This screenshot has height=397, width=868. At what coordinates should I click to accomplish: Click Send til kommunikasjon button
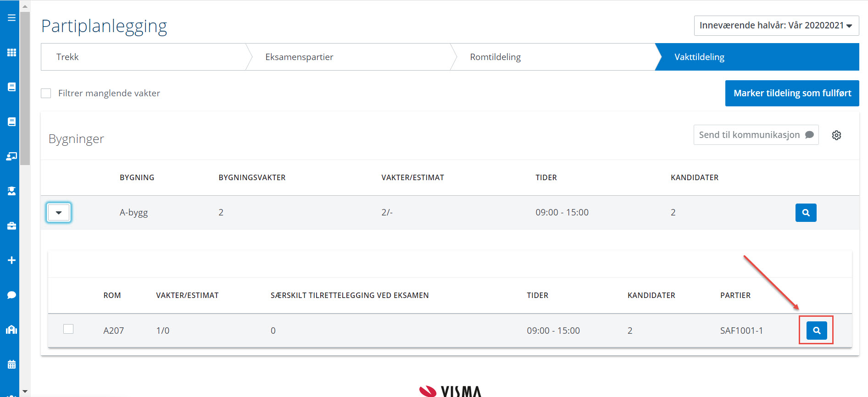pyautogui.click(x=756, y=135)
